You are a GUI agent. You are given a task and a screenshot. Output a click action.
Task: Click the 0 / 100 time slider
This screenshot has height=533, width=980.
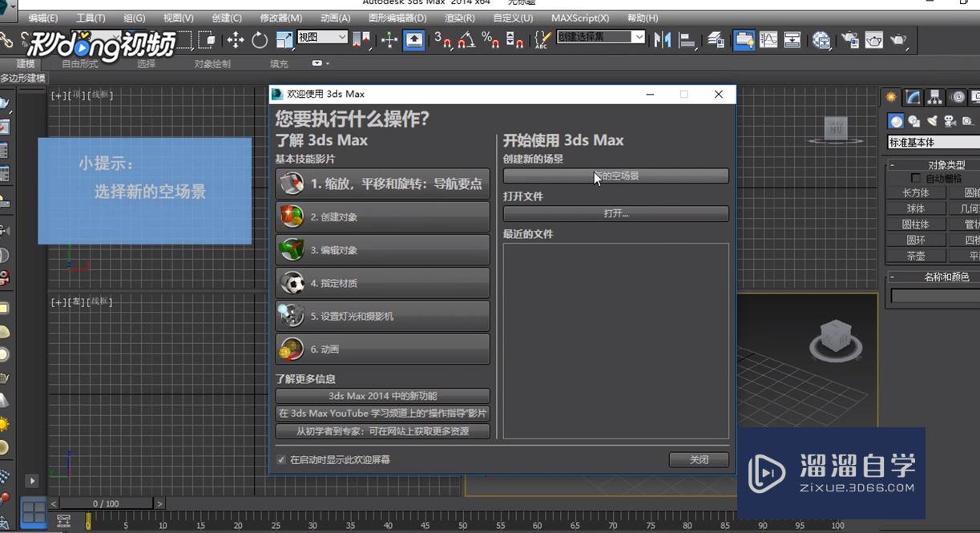pos(106,503)
